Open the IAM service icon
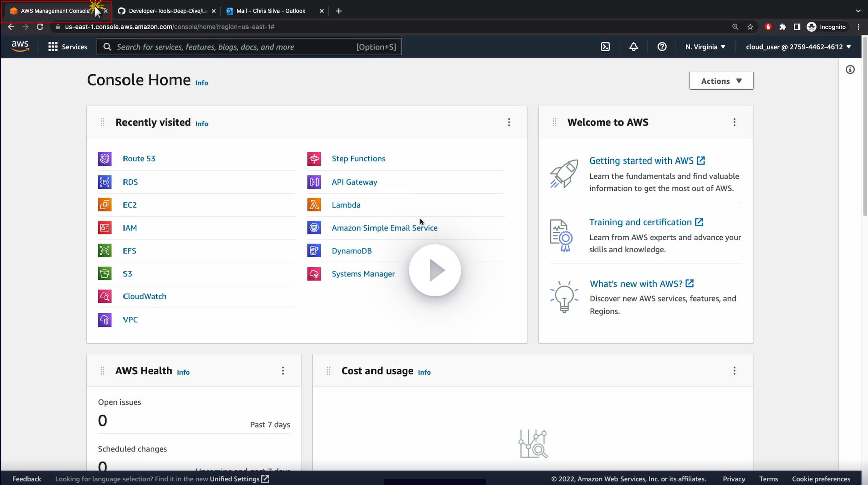This screenshot has width=868, height=485. coord(105,228)
